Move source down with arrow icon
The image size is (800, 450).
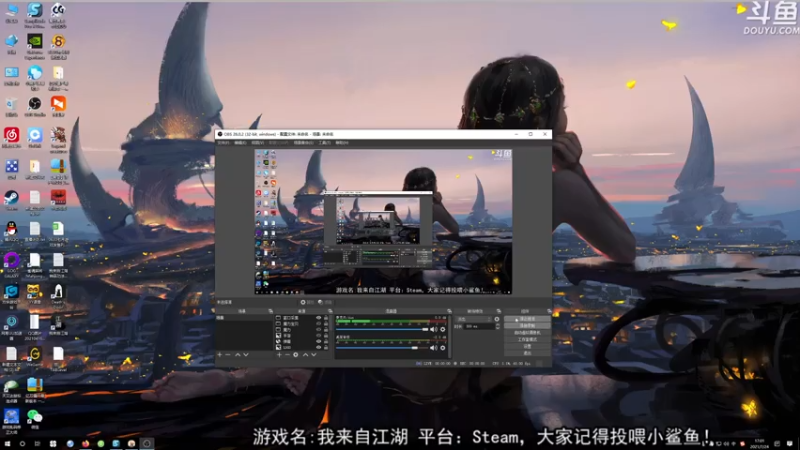pyautogui.click(x=314, y=355)
